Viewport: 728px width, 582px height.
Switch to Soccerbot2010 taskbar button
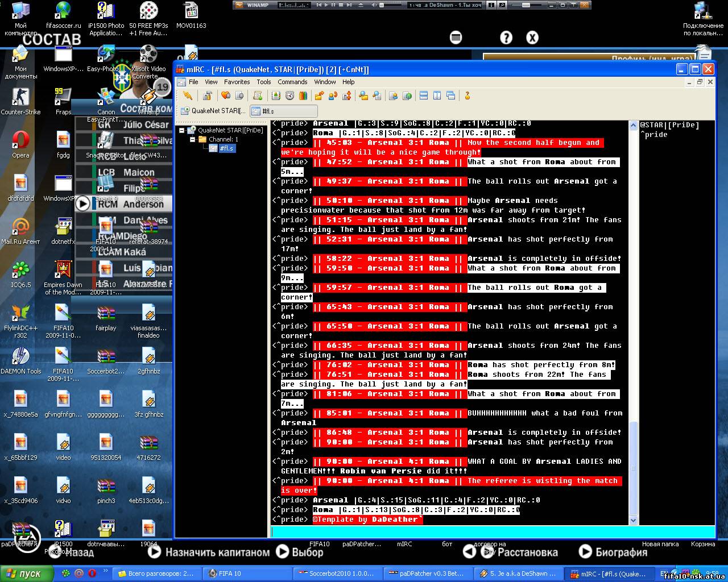click(339, 573)
